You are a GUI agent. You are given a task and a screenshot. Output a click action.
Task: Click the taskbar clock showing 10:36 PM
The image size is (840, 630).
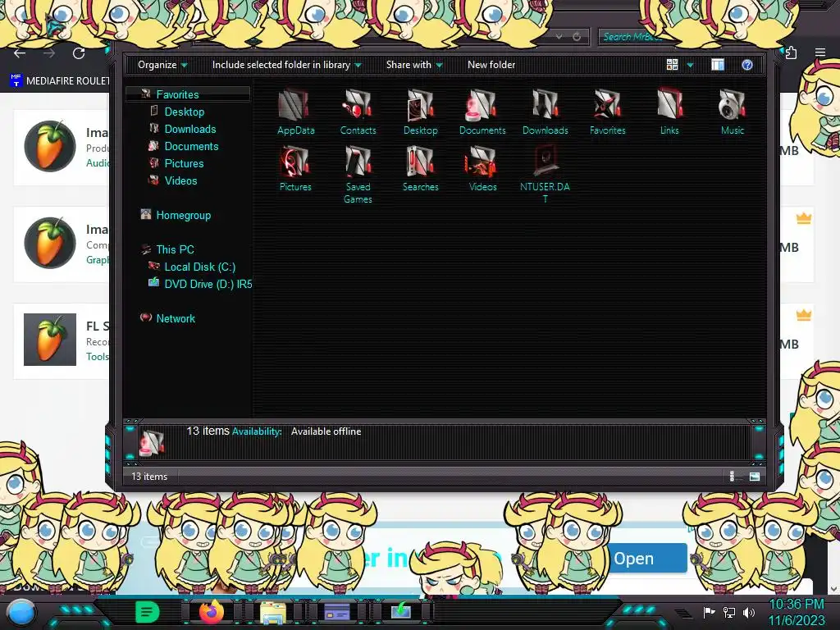click(x=797, y=612)
